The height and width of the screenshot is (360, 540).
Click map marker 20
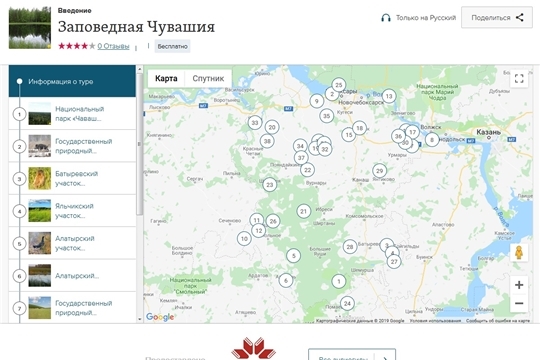[x=272, y=127]
